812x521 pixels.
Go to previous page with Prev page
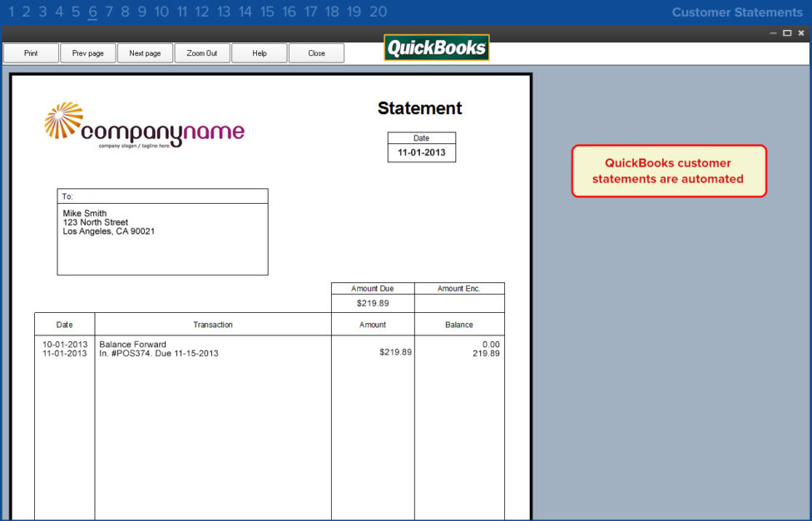(88, 53)
